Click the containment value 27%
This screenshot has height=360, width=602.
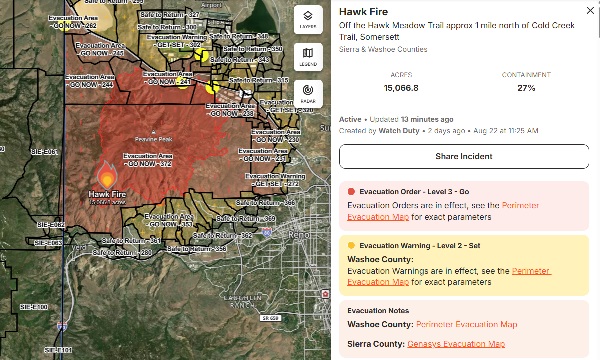[526, 88]
